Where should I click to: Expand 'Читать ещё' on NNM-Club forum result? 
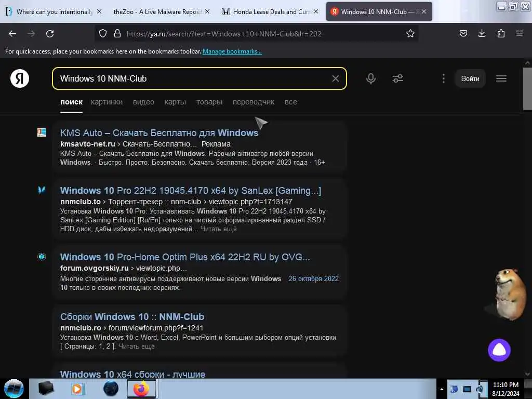(x=137, y=347)
